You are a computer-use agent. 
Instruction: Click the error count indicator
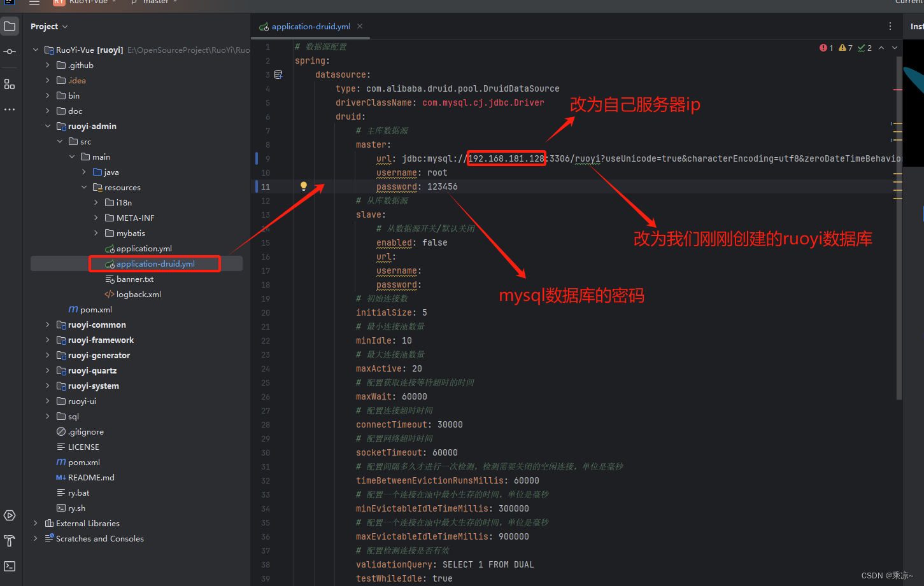coord(827,48)
